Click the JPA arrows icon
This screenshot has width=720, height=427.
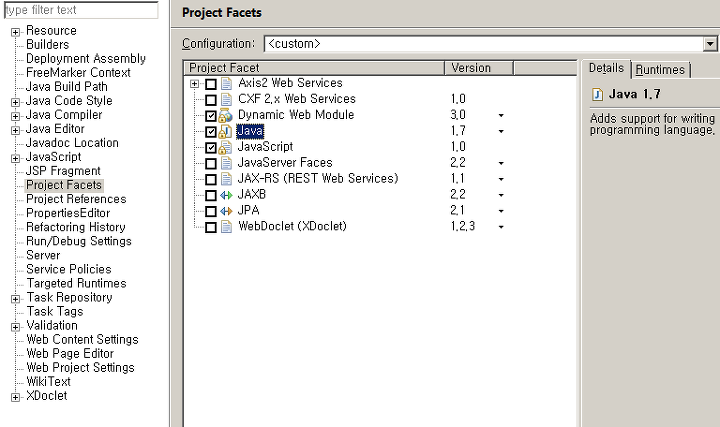(x=226, y=211)
